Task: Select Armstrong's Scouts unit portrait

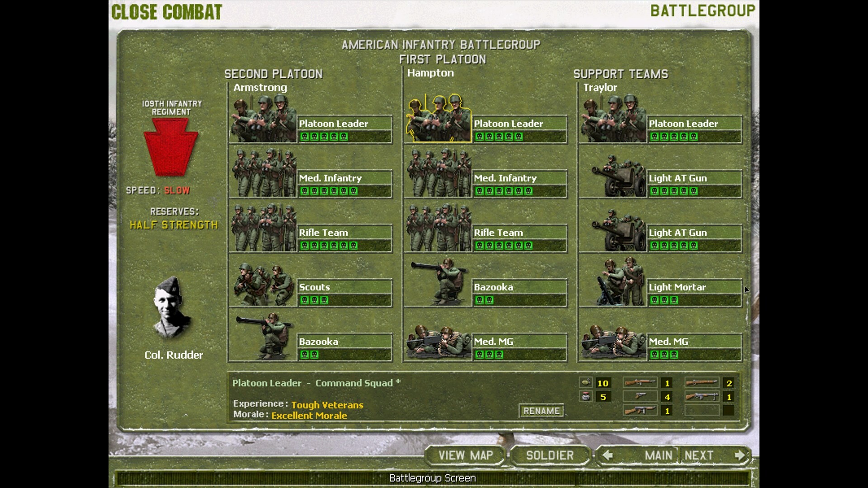Action: coord(262,285)
